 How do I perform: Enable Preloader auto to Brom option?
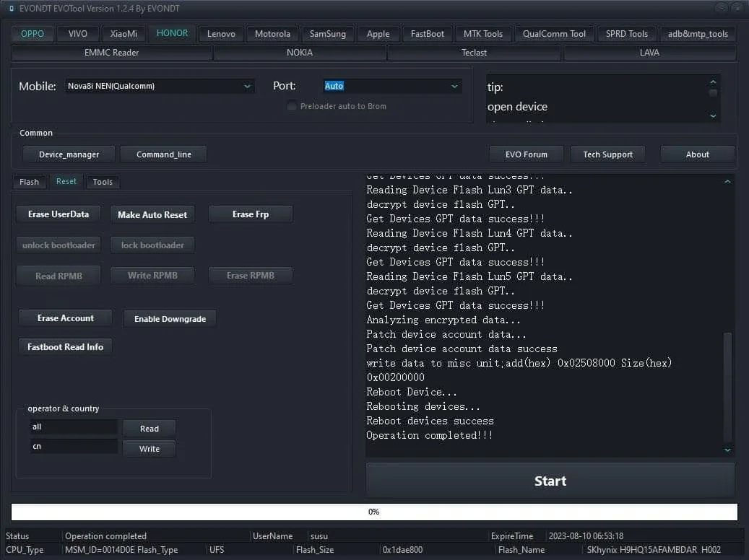[x=291, y=106]
